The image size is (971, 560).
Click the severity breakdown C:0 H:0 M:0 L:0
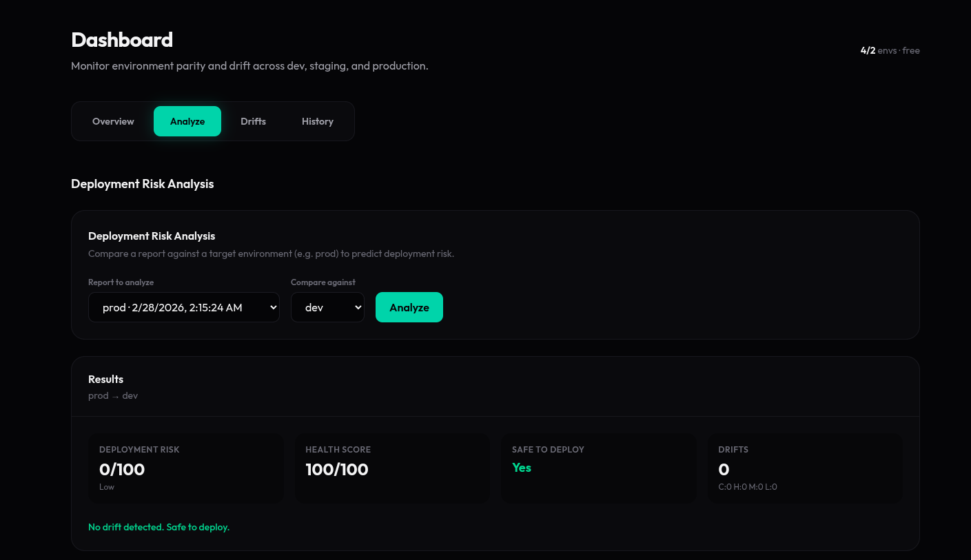tap(748, 487)
